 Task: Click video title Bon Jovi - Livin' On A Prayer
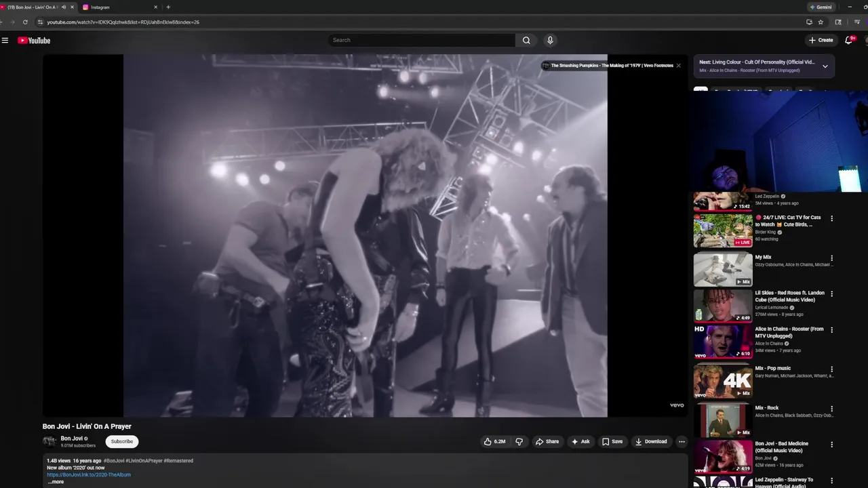pyautogui.click(x=87, y=426)
